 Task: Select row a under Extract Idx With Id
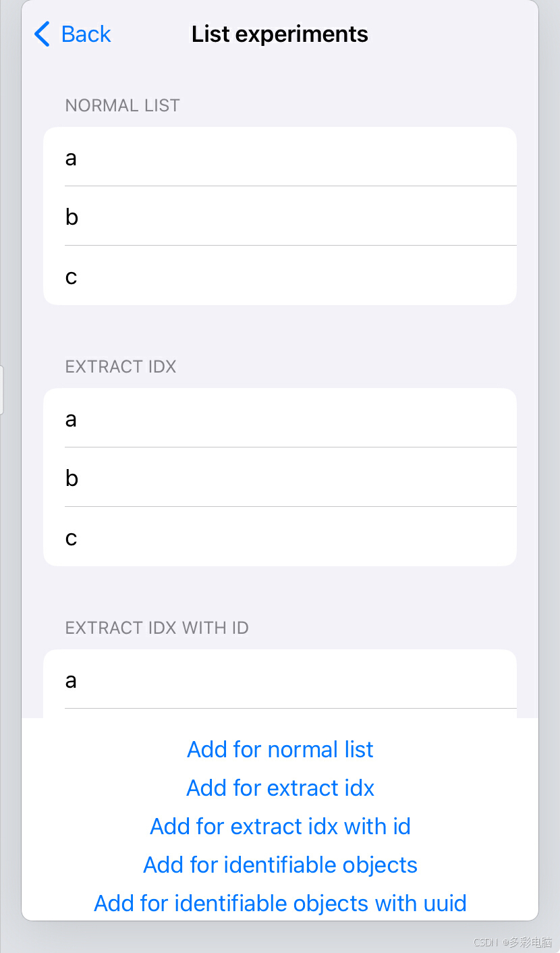click(279, 680)
